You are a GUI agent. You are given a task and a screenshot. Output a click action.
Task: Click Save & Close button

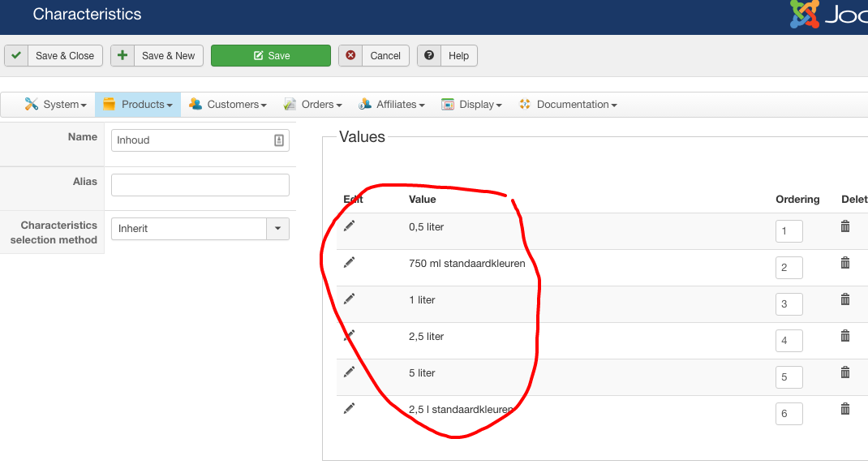click(54, 55)
